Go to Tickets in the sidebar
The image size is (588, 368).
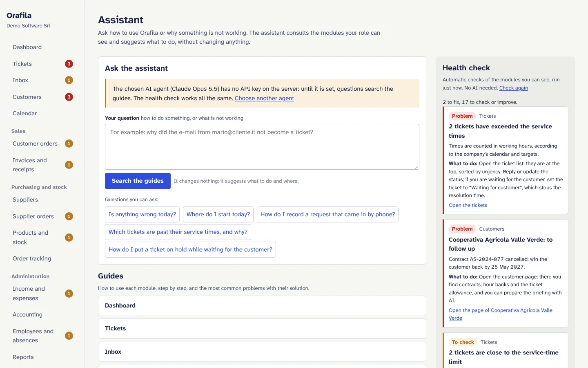coord(42,64)
